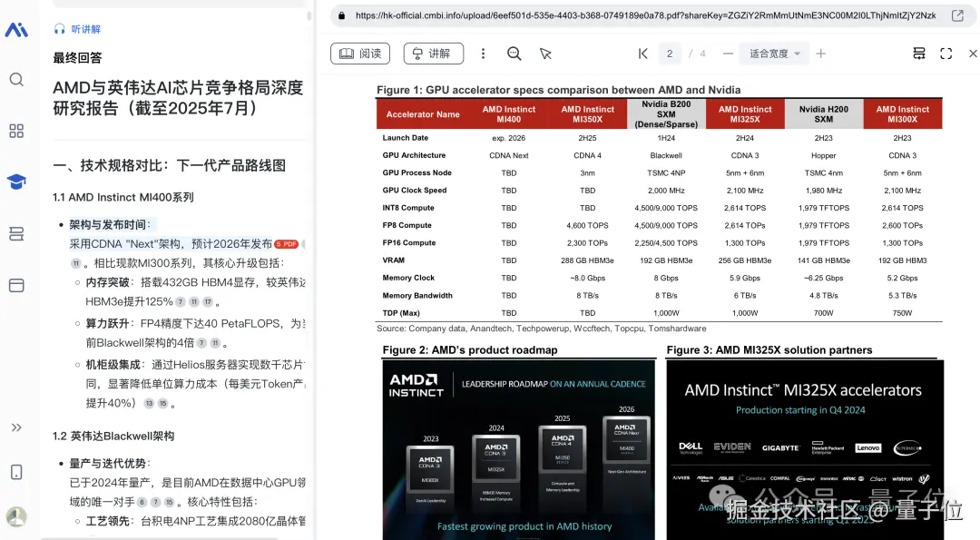Zoom out with the minus button

728,54
